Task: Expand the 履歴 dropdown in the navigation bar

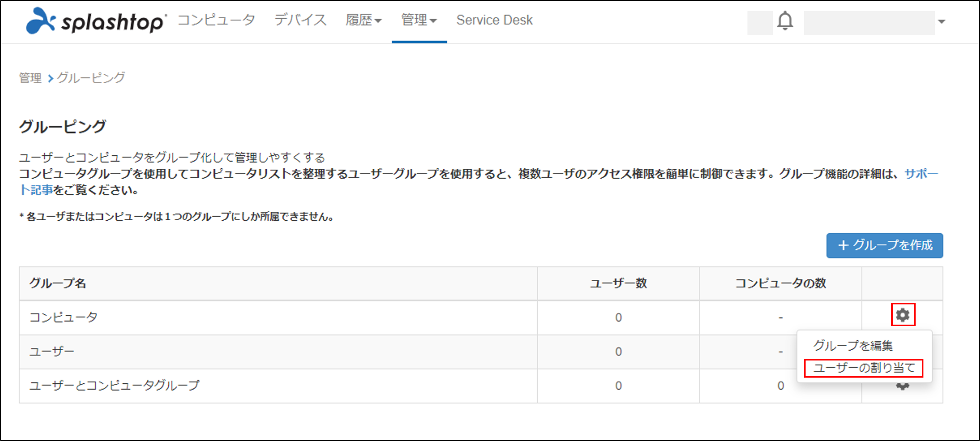Action: point(363,20)
